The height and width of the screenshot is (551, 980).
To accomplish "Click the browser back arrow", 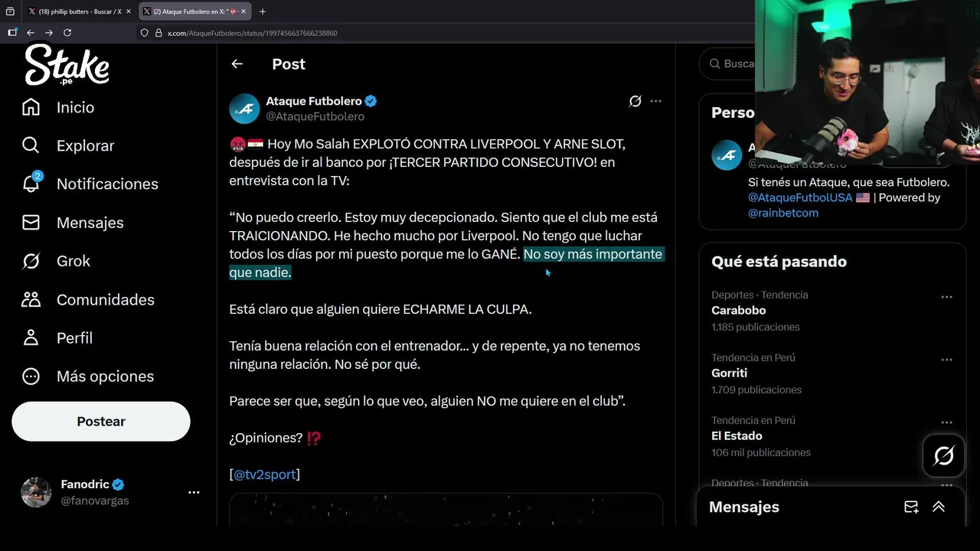I will coord(31,33).
